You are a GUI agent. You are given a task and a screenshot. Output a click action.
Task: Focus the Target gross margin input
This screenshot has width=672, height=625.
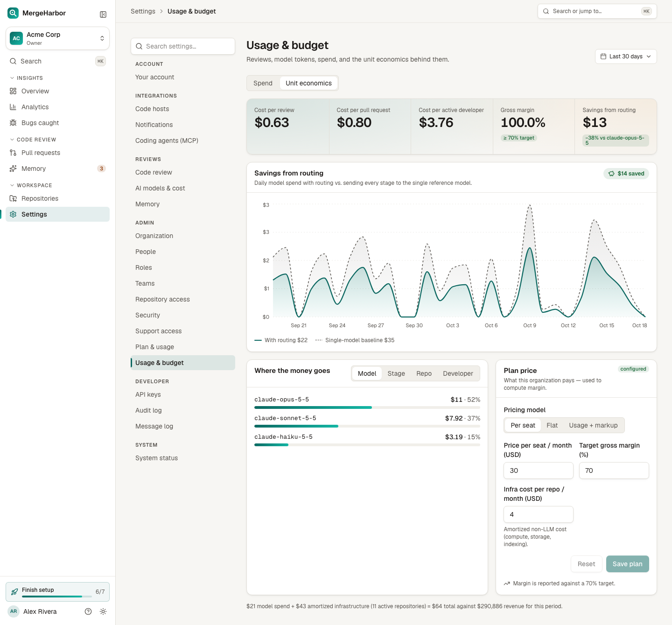[614, 471]
